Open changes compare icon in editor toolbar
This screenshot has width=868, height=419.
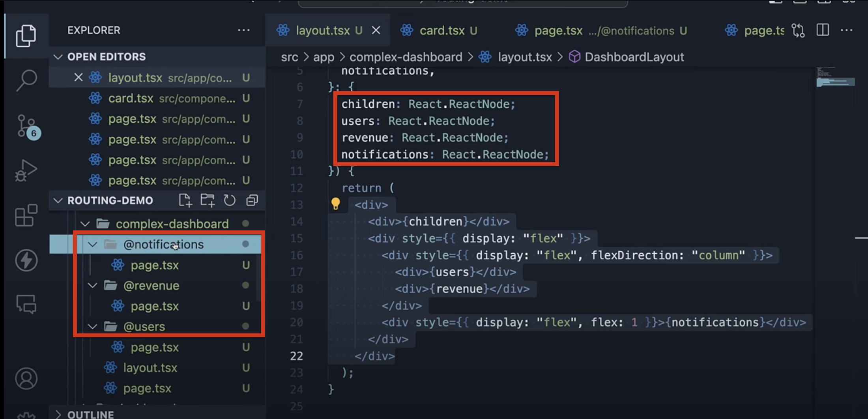[798, 30]
